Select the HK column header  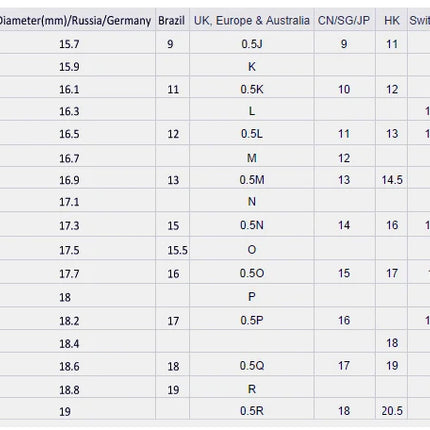click(x=392, y=21)
